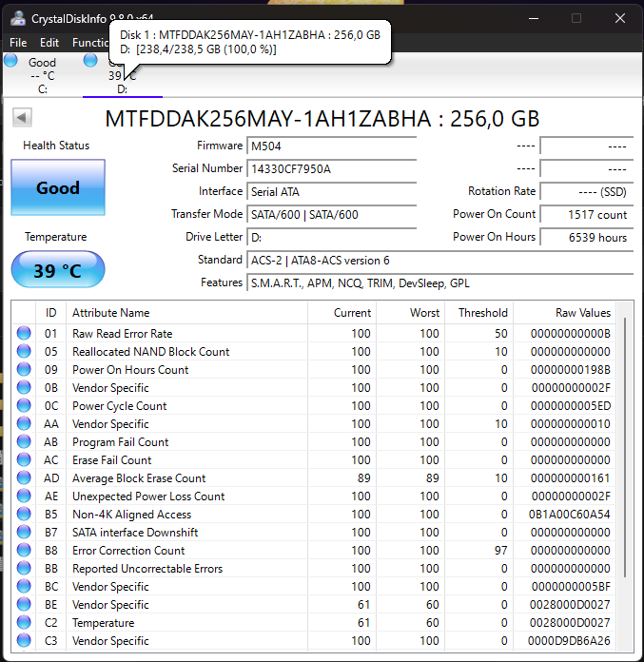Select the Average Block Erase Count name
Viewport: 644px width, 662px height.
[x=139, y=478]
